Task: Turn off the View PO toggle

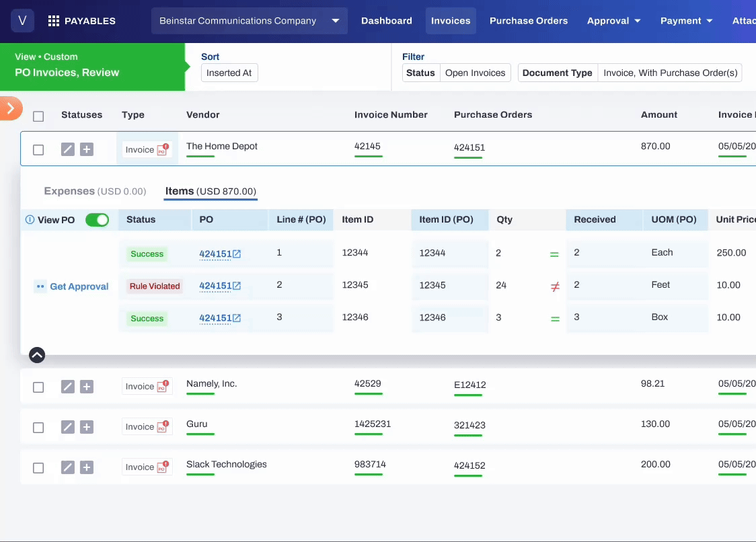Action: [97, 220]
